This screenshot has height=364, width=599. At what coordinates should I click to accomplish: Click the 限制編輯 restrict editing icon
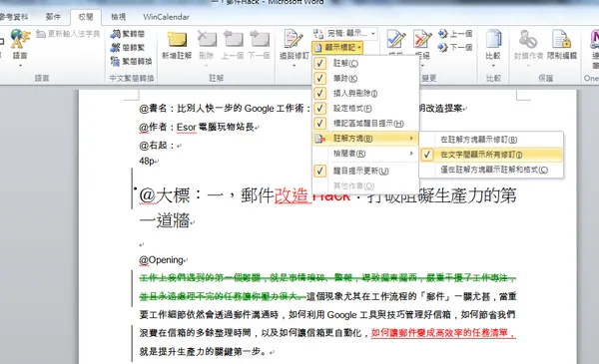pos(561,45)
